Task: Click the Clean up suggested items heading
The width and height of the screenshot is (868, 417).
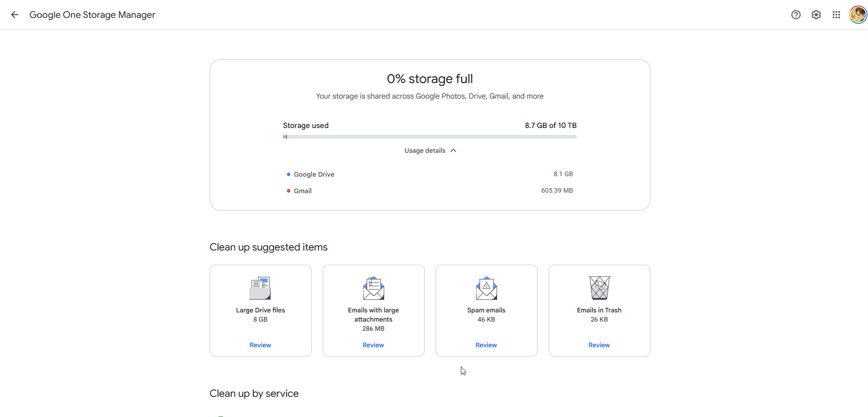Action: point(269,247)
